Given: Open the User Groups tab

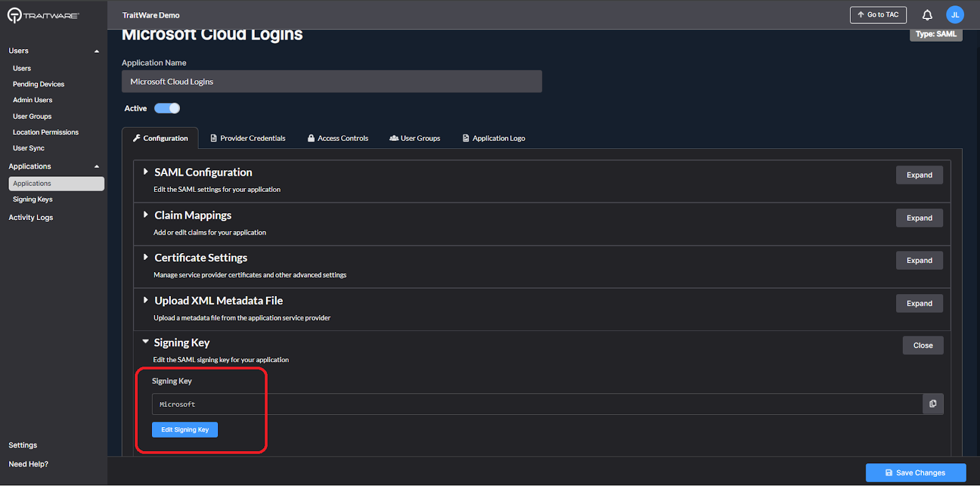Looking at the screenshot, I should pyautogui.click(x=415, y=138).
